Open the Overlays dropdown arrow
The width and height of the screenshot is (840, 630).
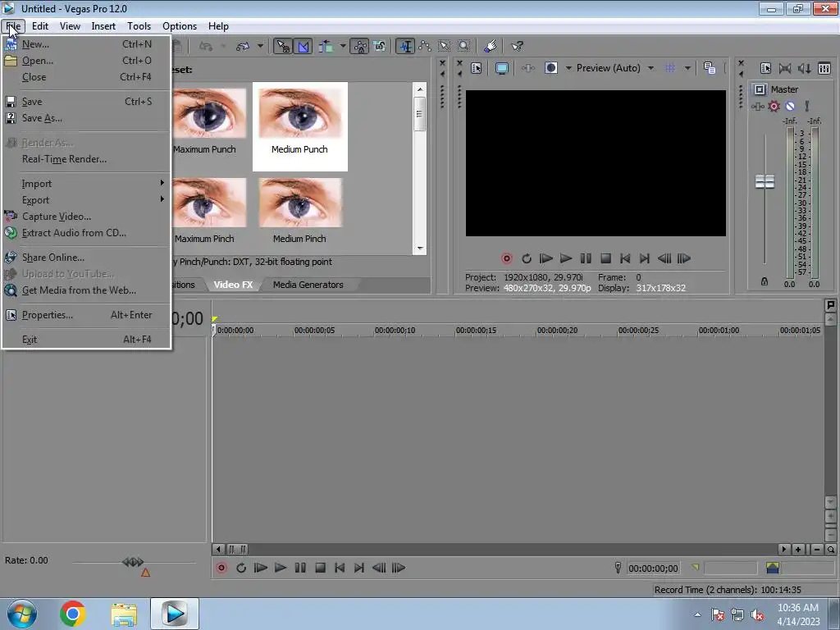[x=687, y=68]
